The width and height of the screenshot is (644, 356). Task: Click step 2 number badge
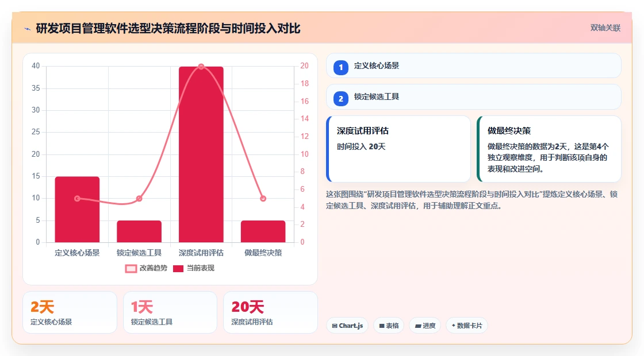click(x=340, y=98)
